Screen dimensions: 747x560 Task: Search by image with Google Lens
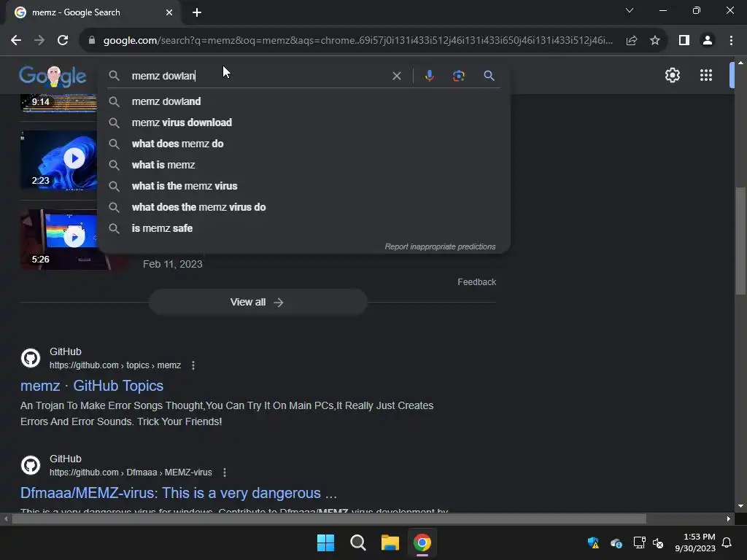tap(458, 76)
